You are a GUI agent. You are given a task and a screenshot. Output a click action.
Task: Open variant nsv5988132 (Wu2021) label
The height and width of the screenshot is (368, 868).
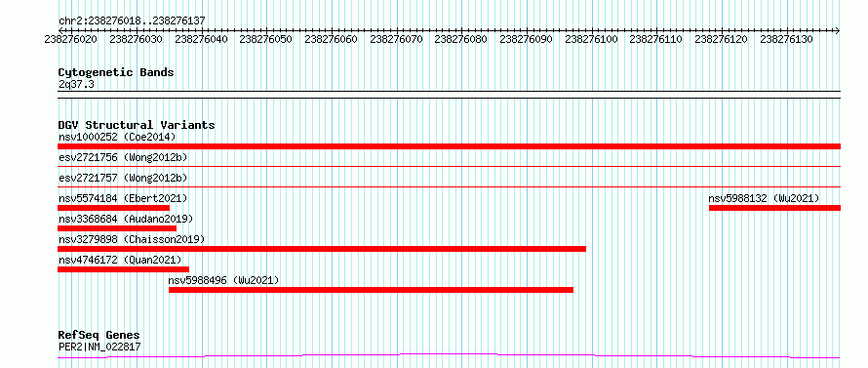pyautogui.click(x=764, y=198)
